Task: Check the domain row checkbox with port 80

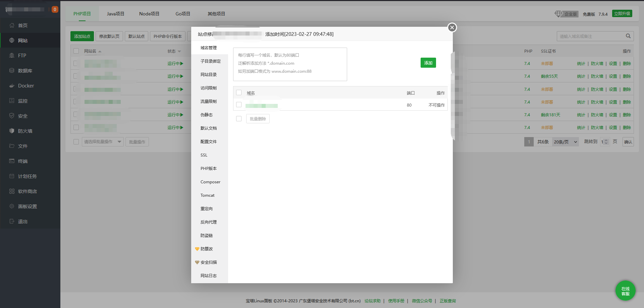Action: click(239, 105)
